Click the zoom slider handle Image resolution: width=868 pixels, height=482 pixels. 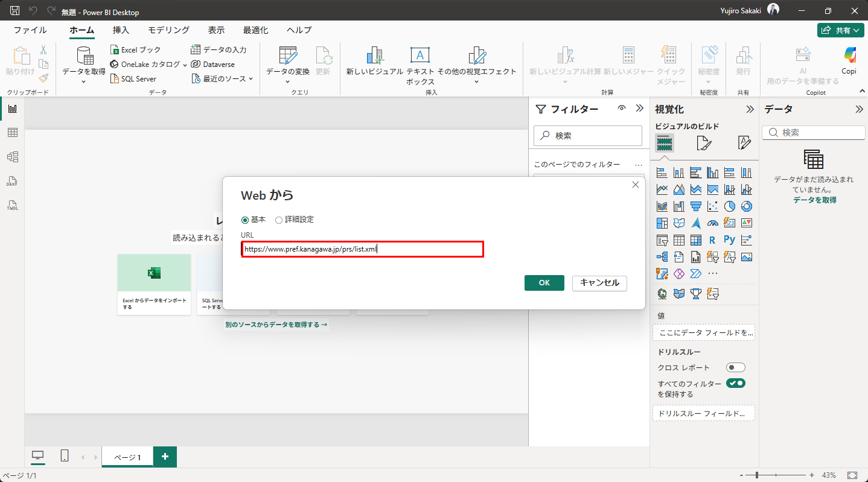tap(756, 475)
